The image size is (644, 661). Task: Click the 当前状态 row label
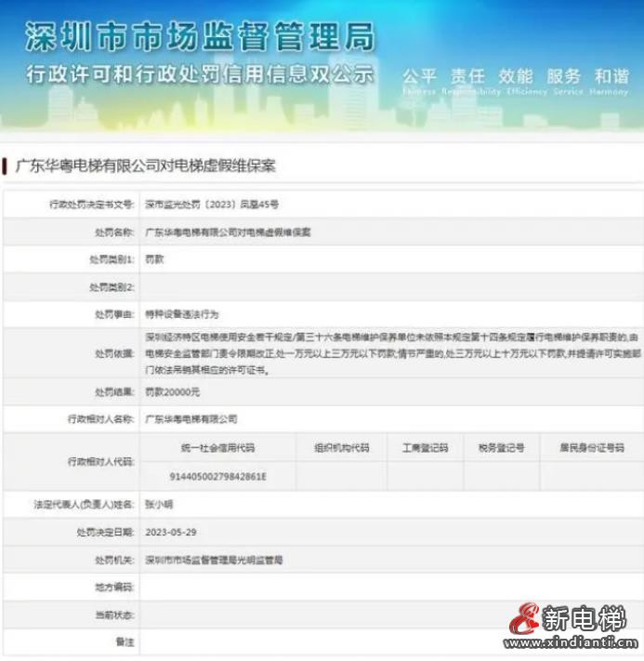pyautogui.click(x=114, y=615)
